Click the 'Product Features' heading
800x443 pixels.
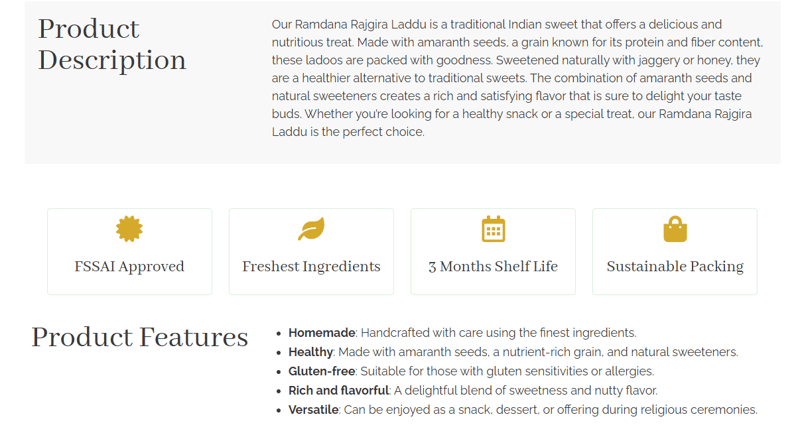(x=139, y=337)
